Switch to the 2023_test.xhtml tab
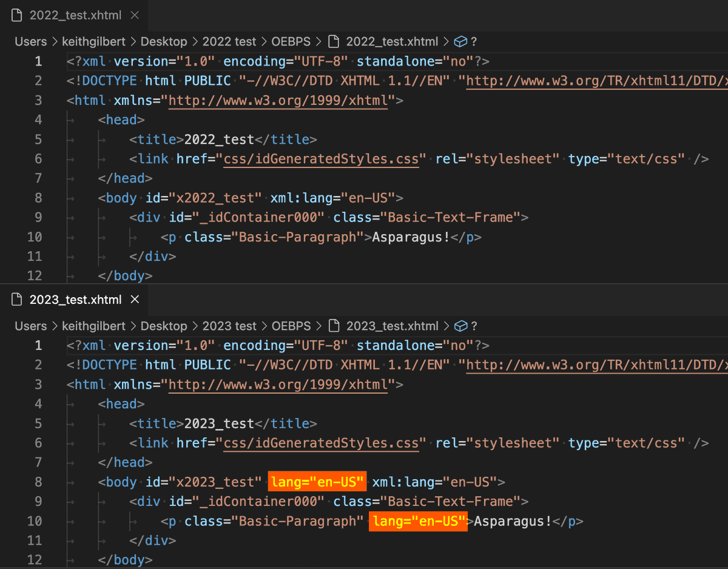728x569 pixels. pos(75,300)
